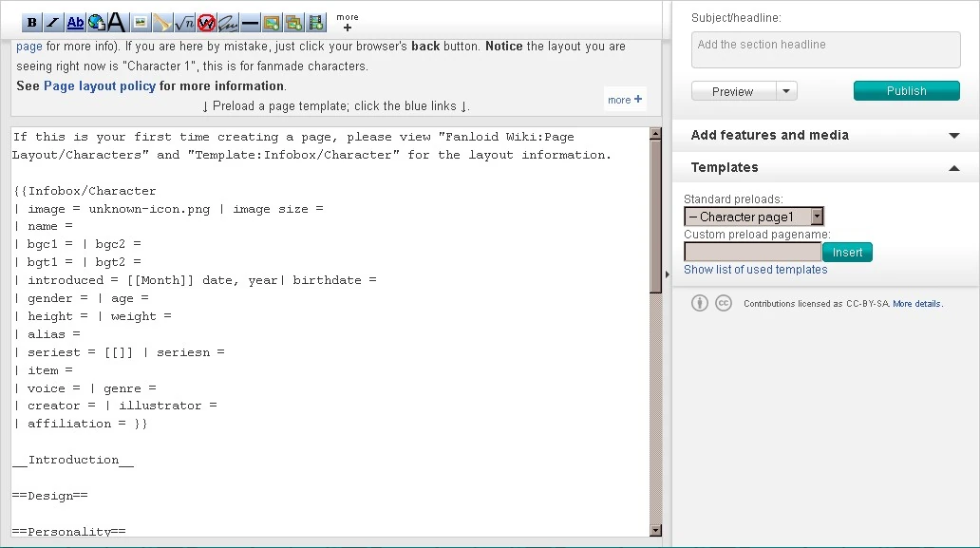The width and height of the screenshot is (980, 548).
Task: Insert a headline with large A icon
Action: (x=117, y=23)
